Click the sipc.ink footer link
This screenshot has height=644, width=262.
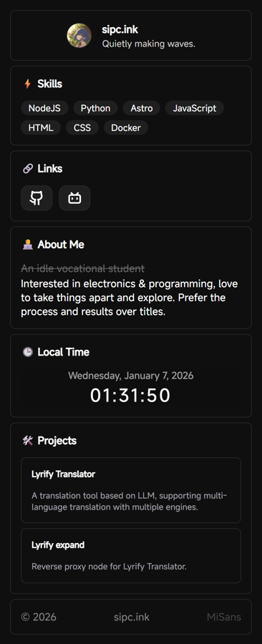(132, 617)
